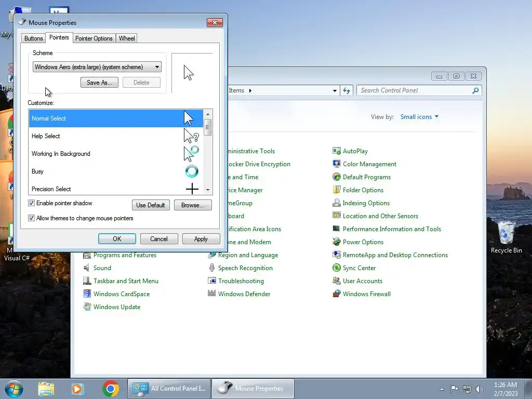Click the Search Control Panel field
Image resolution: width=532 pixels, height=399 pixels.
click(415, 90)
